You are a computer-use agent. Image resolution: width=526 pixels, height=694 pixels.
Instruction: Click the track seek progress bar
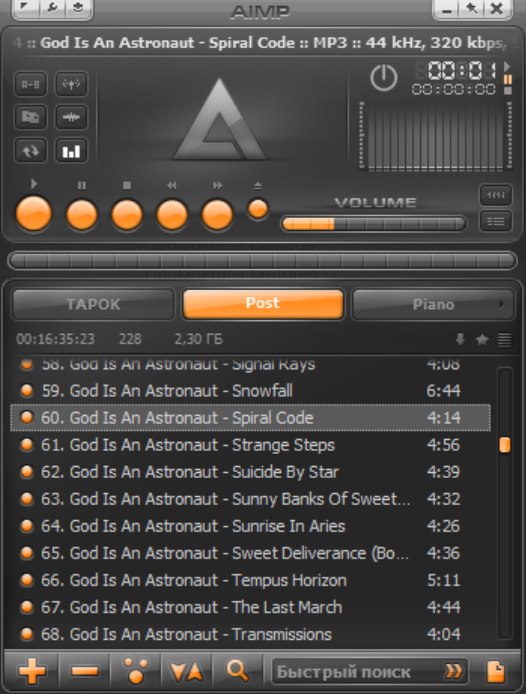[262, 261]
